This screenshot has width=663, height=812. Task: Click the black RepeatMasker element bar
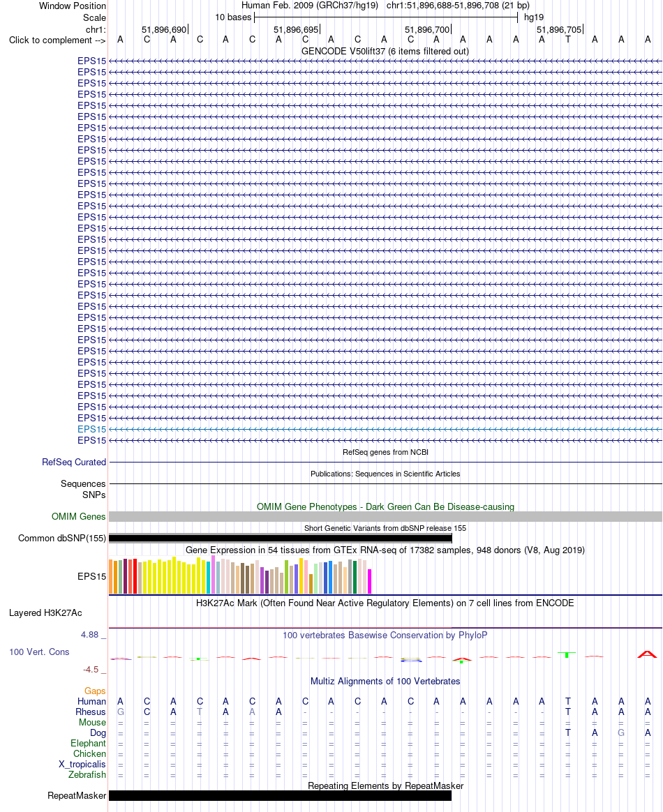coord(281,795)
